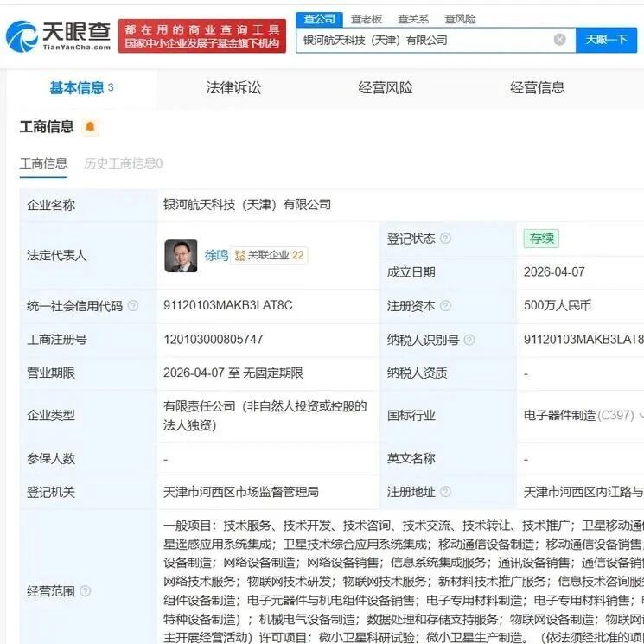Click the bell icon beside 工商信息 heading
Image resolution: width=644 pixels, height=644 pixels.
91,127
